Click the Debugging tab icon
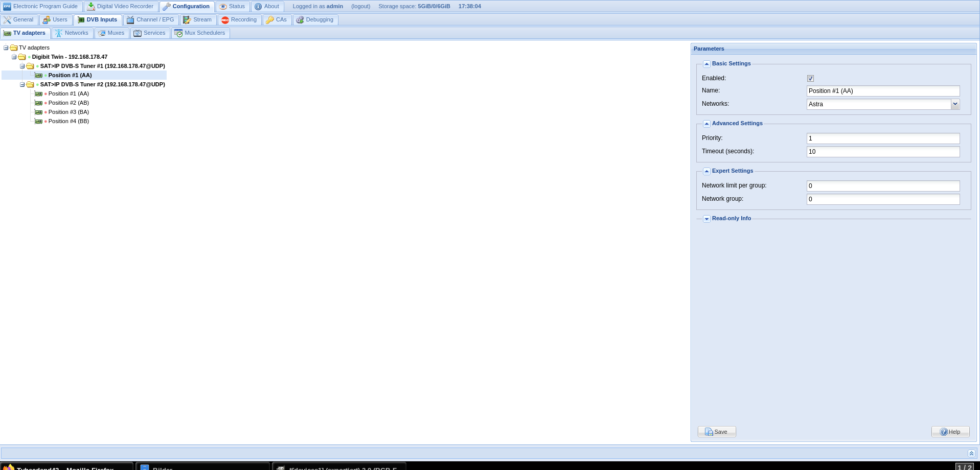Screen dimensions: 980x470 [x=300, y=20]
